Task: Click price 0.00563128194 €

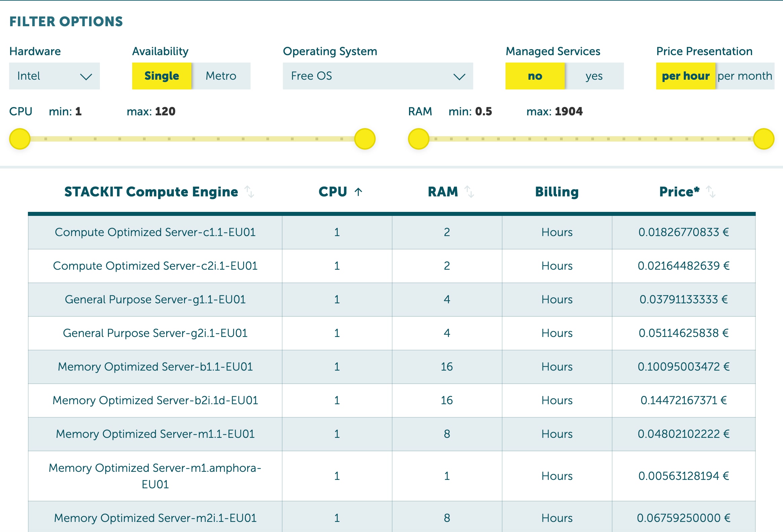Action: [x=683, y=476]
